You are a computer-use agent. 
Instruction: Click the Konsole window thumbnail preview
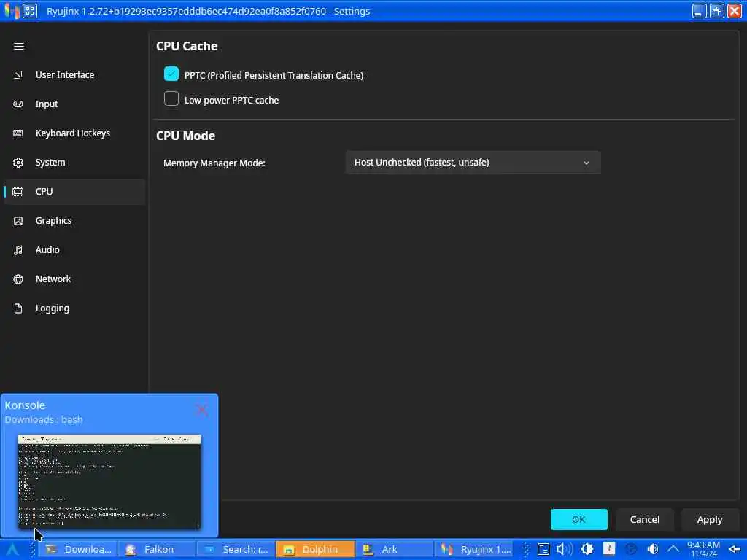tap(109, 481)
